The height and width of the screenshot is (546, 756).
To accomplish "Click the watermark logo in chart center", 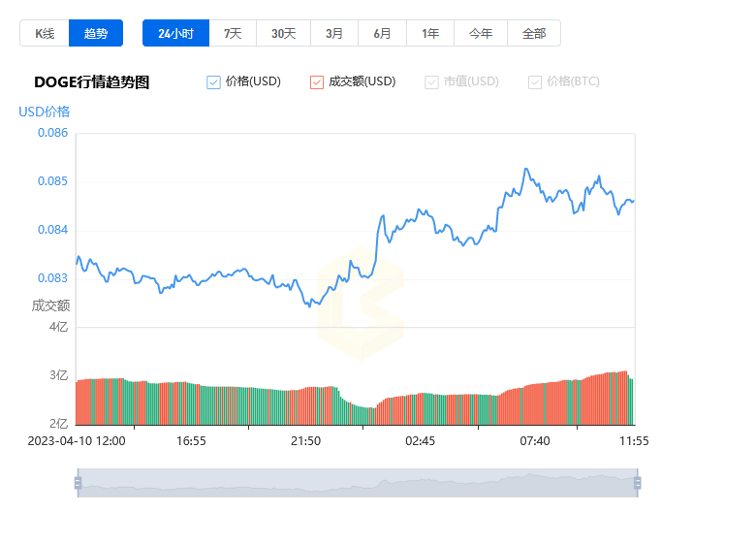I will coord(360,303).
